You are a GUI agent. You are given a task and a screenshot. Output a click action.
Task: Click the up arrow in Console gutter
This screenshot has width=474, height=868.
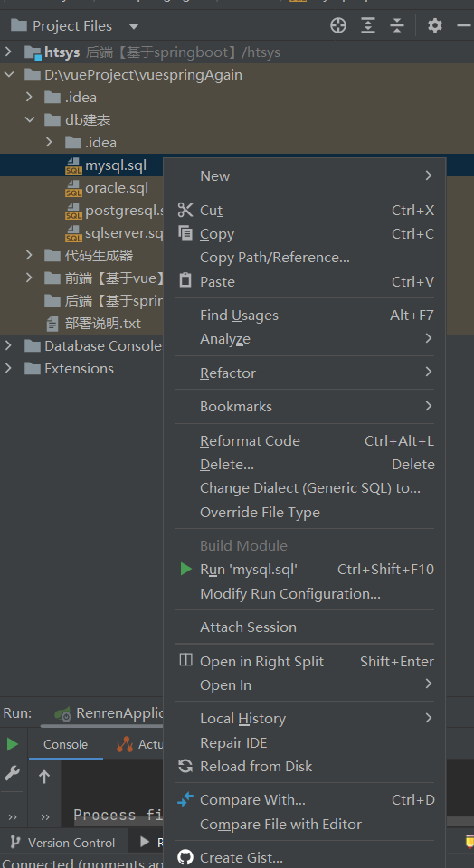click(x=44, y=777)
